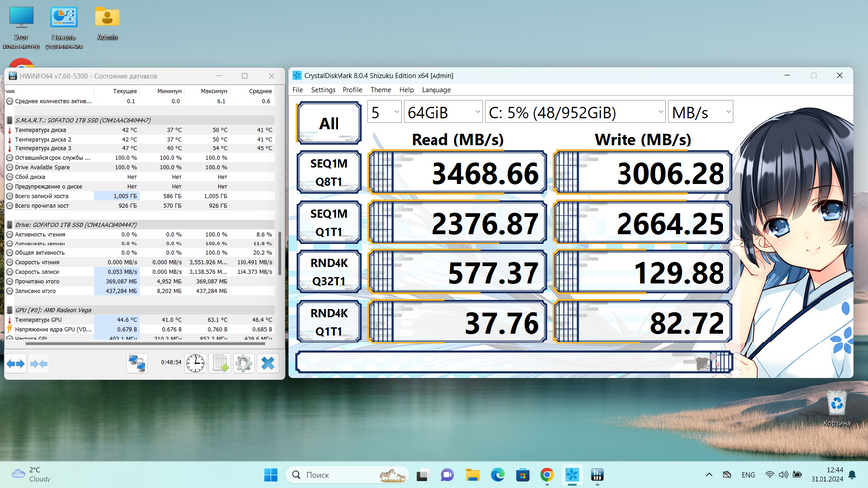Open HWiNFO sensor settings gear

pos(243,364)
